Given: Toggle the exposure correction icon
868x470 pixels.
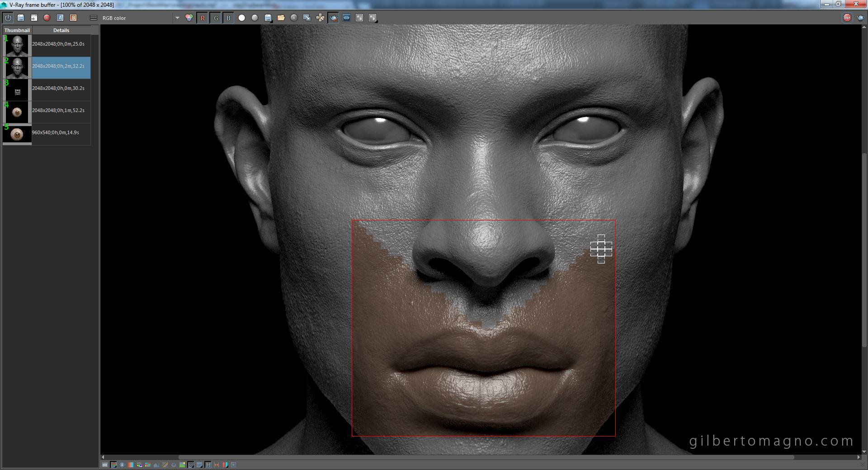Looking at the screenshot, I should [x=174, y=465].
